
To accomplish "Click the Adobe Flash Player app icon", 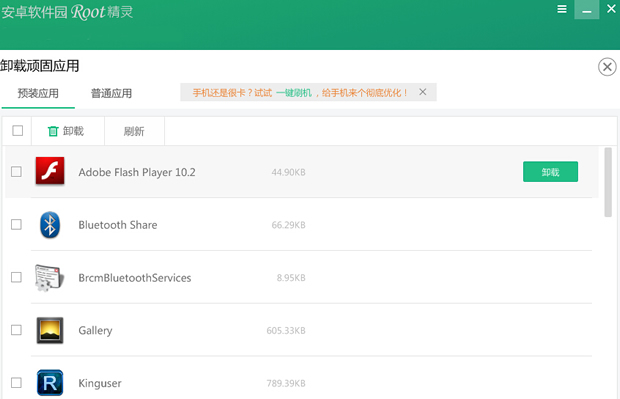I will click(50, 171).
